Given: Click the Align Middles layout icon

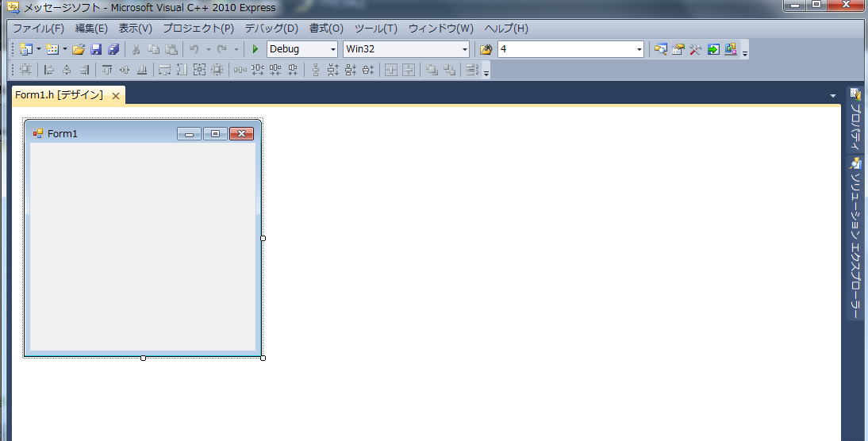Looking at the screenshot, I should click(125, 70).
